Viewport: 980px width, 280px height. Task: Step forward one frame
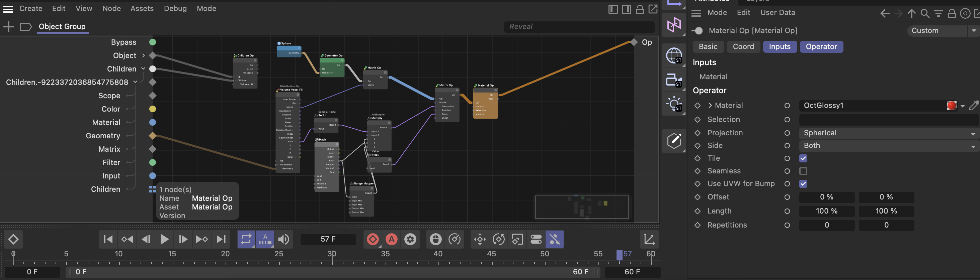(x=183, y=239)
